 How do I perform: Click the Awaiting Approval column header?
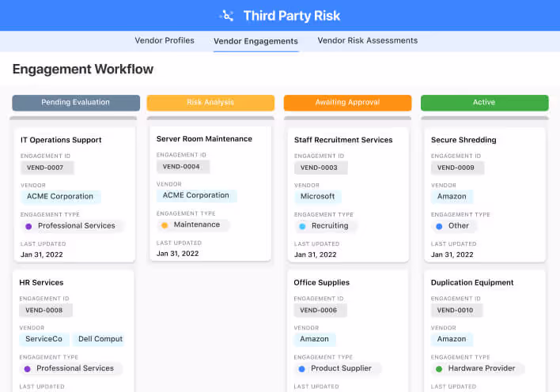pos(347,103)
